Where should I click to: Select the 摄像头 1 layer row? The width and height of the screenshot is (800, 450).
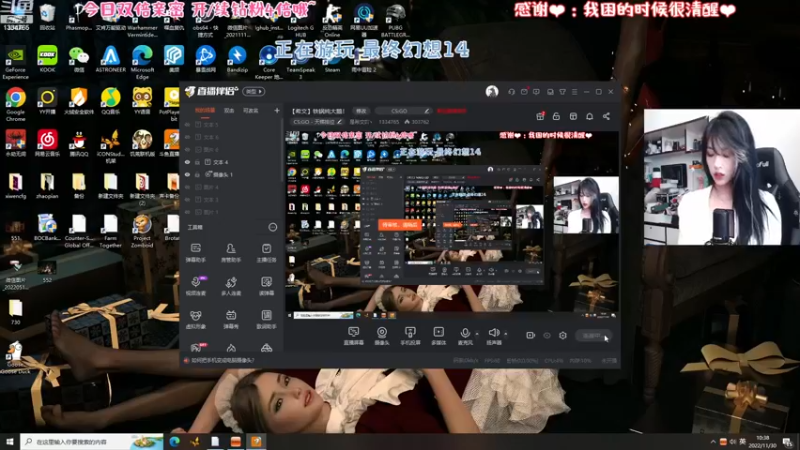(x=232, y=174)
